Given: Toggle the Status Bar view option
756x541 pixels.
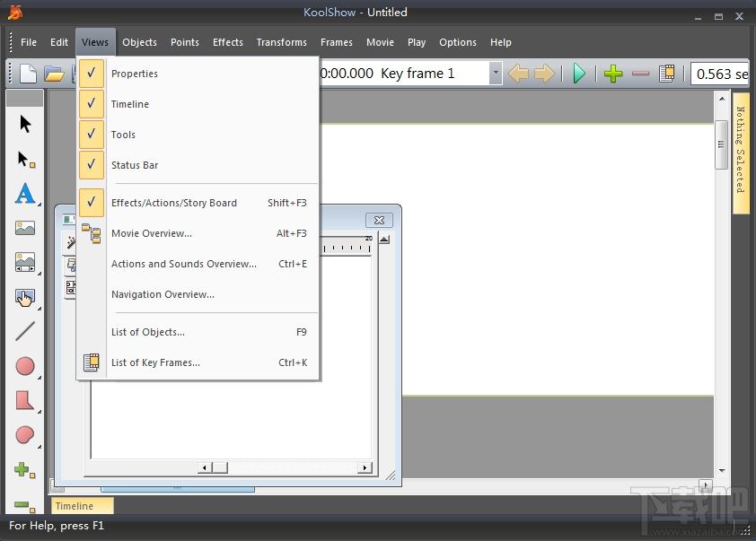Looking at the screenshot, I should pyautogui.click(x=198, y=165).
